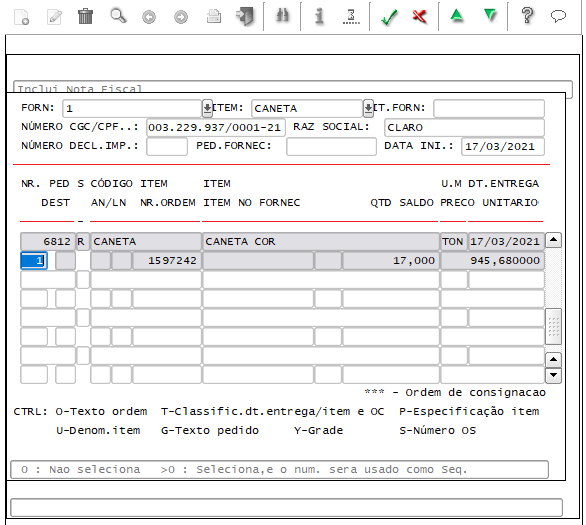The width and height of the screenshot is (586, 525).
Task: Click the exit door icon
Action: pos(245,17)
